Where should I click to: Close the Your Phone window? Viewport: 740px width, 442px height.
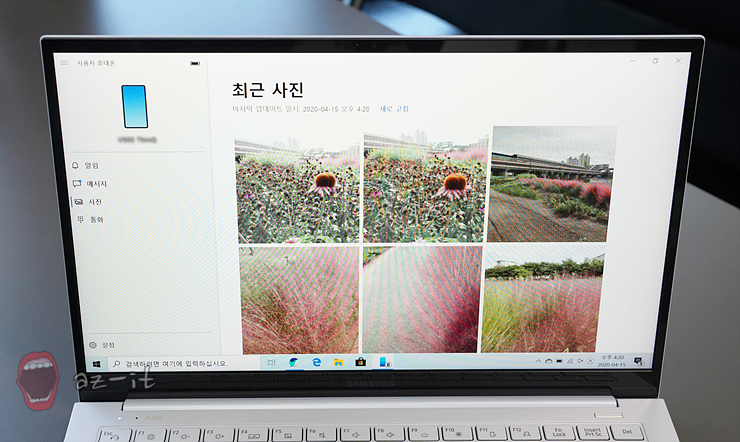[x=678, y=61]
